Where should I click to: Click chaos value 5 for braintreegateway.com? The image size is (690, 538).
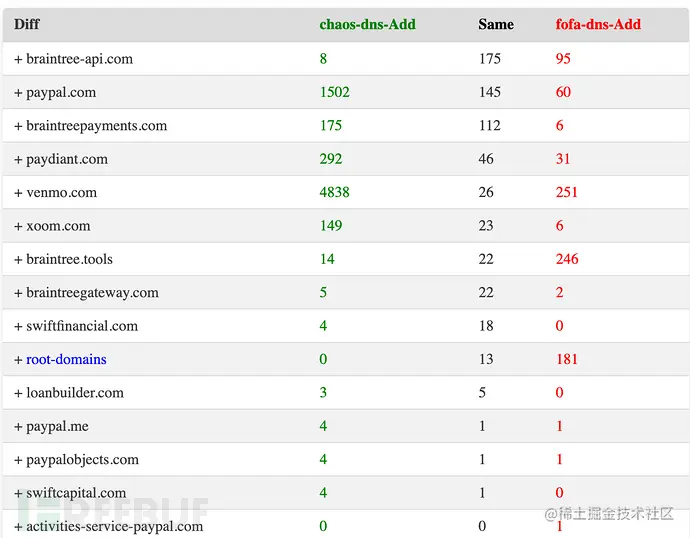pos(323,293)
